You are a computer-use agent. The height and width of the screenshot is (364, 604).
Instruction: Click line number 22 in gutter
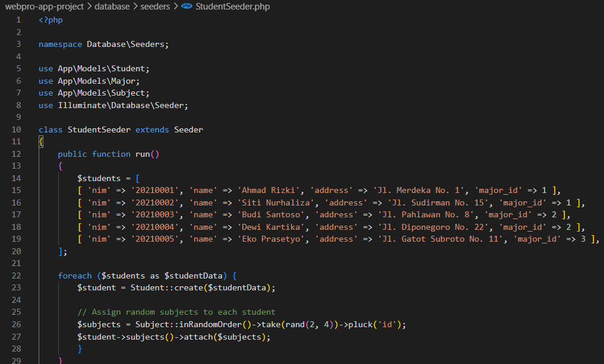click(16, 276)
